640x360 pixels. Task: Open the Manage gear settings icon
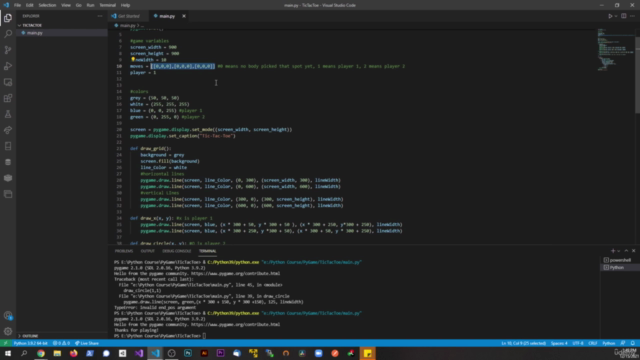pos(8,331)
